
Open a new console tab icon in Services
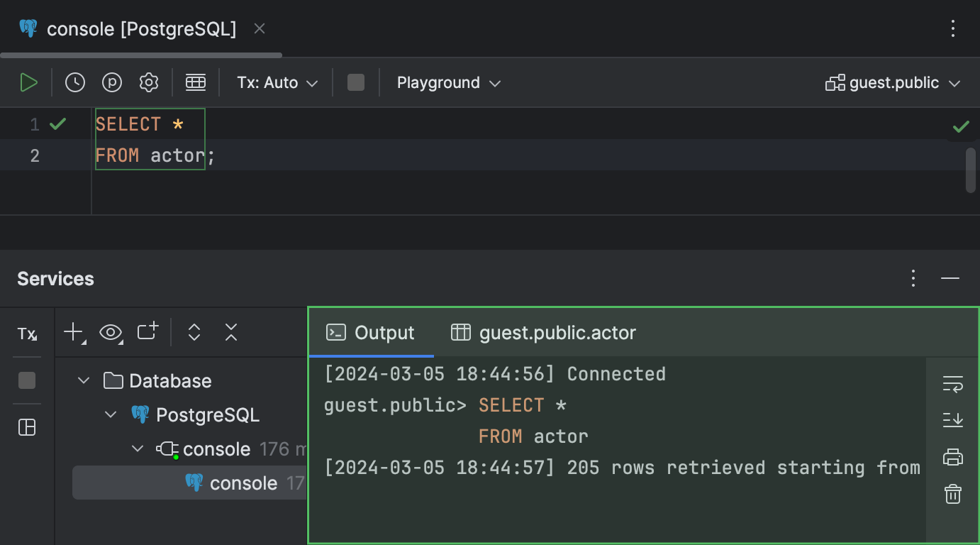[x=147, y=331]
